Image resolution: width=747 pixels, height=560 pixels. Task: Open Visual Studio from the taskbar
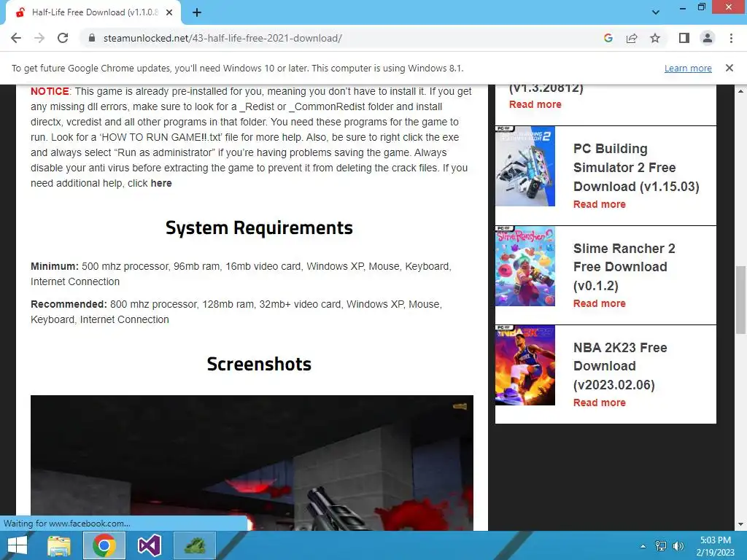tap(149, 545)
